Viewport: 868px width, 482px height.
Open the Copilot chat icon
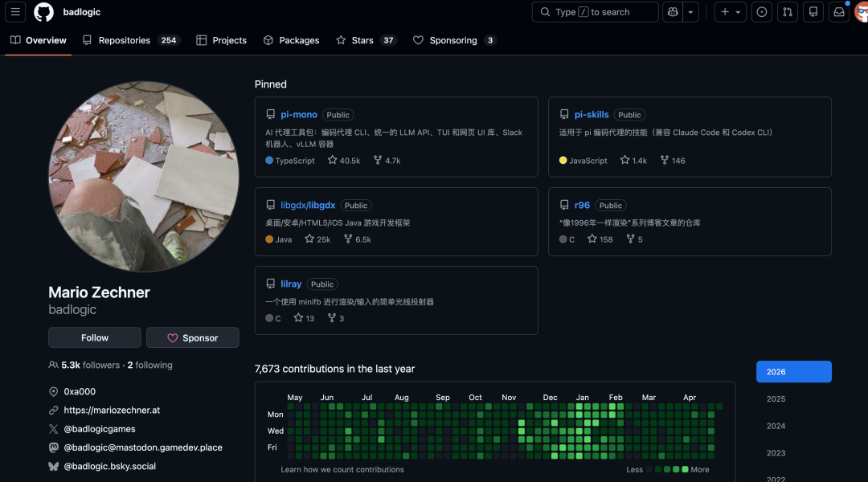pos(672,12)
